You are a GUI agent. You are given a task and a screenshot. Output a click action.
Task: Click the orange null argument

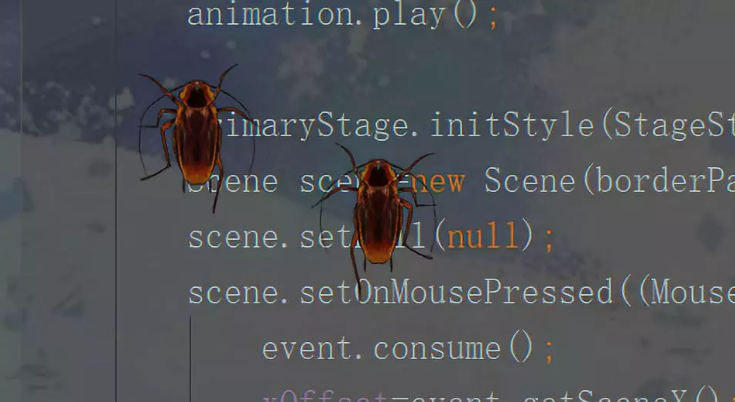coord(483,237)
